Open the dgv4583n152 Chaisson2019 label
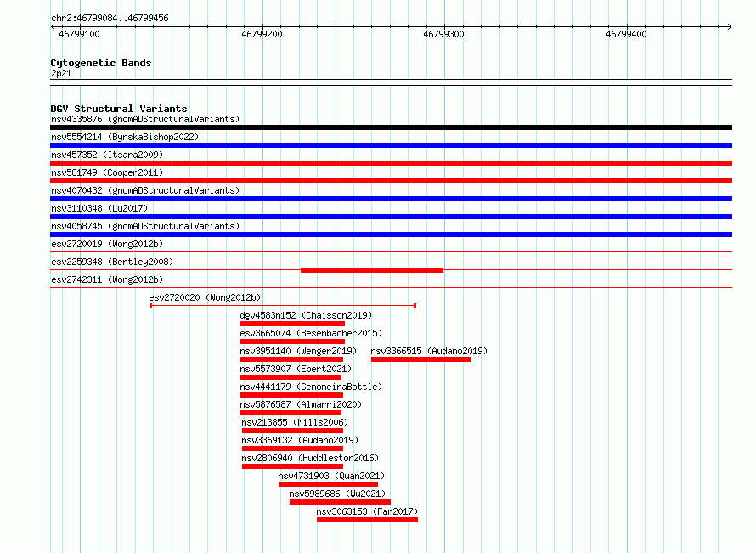 (306, 315)
